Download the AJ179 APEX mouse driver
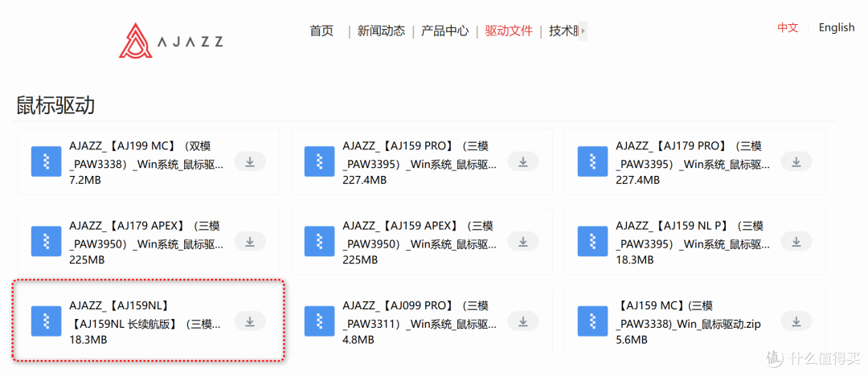 tap(250, 242)
